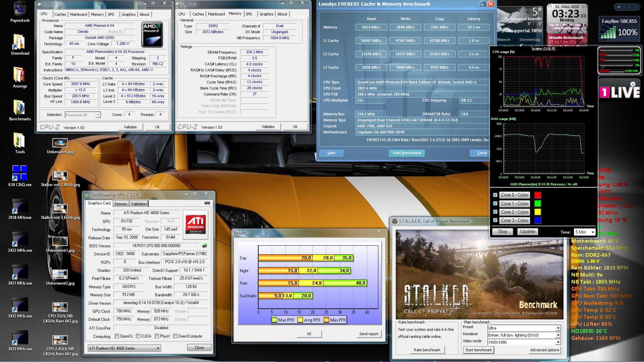644x362 pixels.
Task: Open the Download folder on the desktop
Action: click(20, 45)
